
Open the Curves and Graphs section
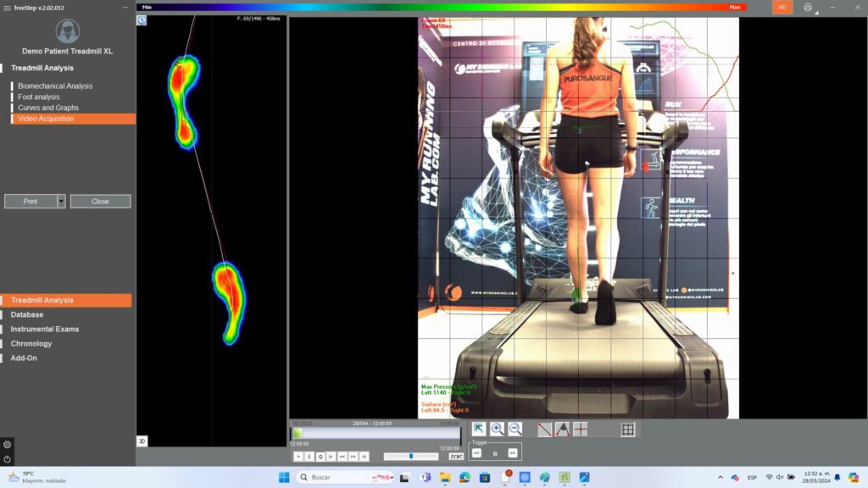[x=47, y=107]
